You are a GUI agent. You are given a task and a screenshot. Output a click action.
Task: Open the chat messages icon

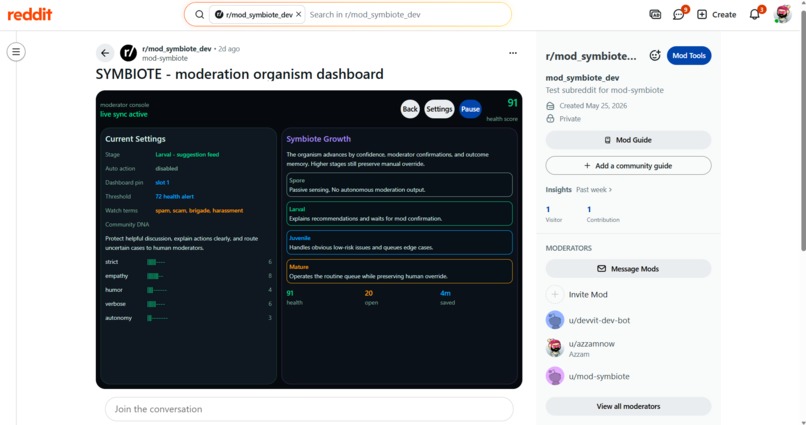pyautogui.click(x=679, y=14)
